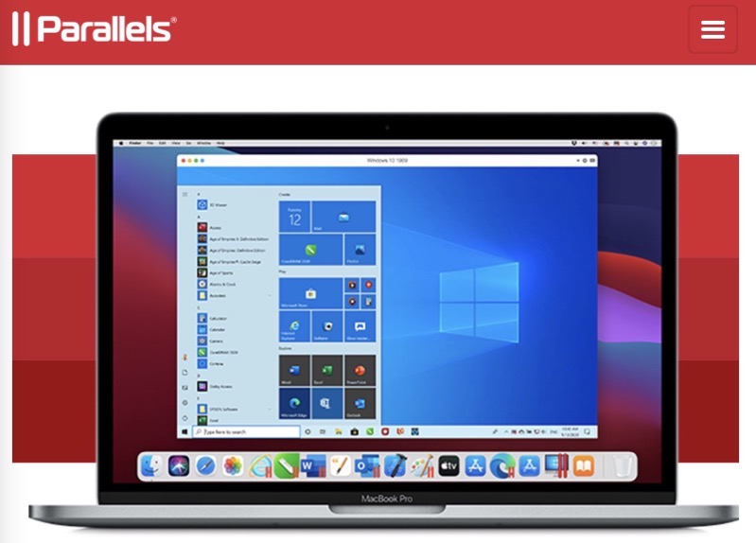Screen dimensions: 756x543
Task: Launch Internet Explorer from the Mac dock
Action: pos(260,466)
